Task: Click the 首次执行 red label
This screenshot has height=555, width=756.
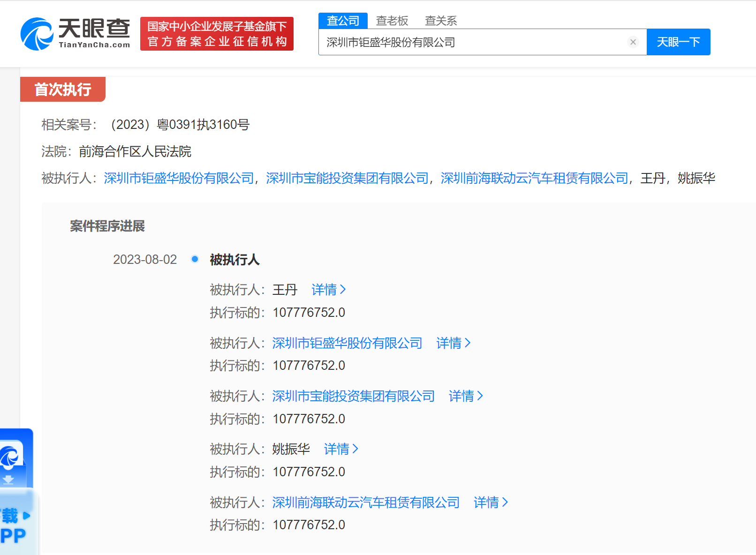Action: tap(63, 89)
